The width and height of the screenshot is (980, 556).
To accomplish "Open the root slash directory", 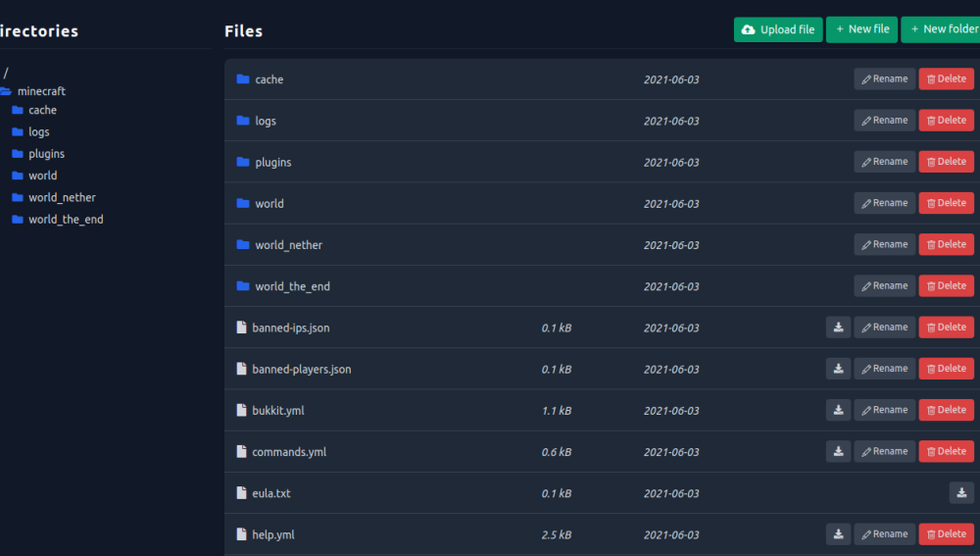I will coord(6,73).
